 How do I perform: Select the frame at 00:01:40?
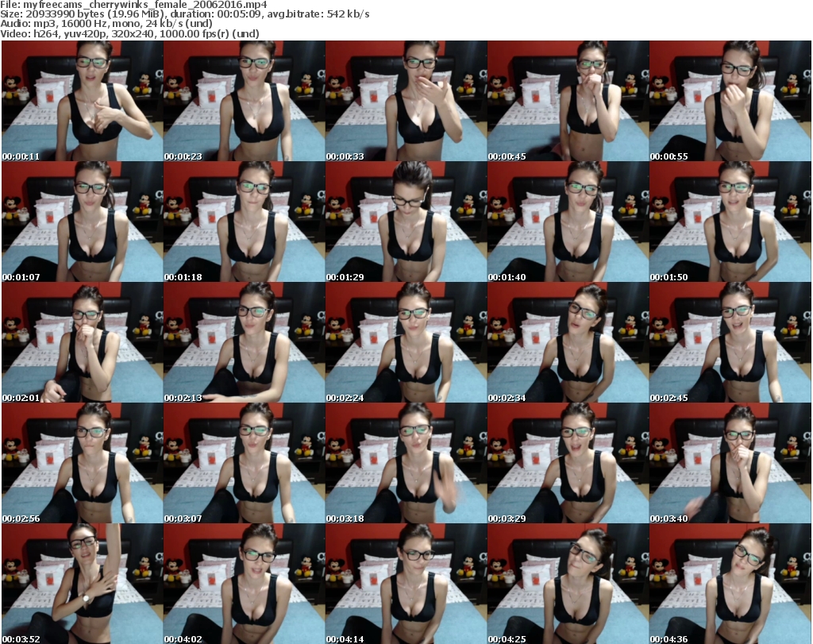(x=568, y=222)
